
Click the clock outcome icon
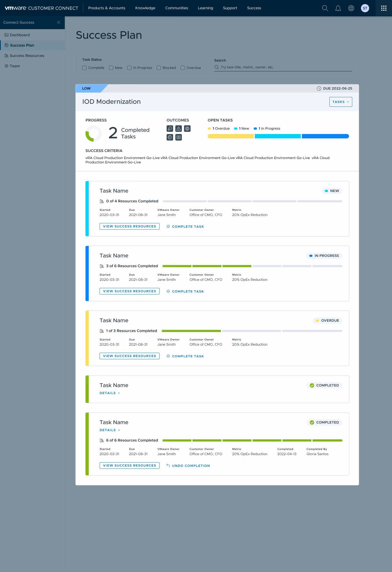(170, 137)
